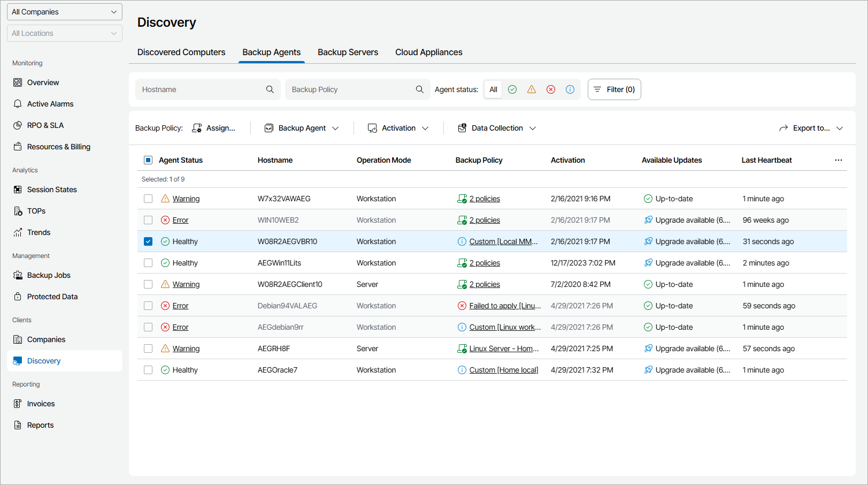
Task: Click the info agent status filter icon
Action: [570, 89]
